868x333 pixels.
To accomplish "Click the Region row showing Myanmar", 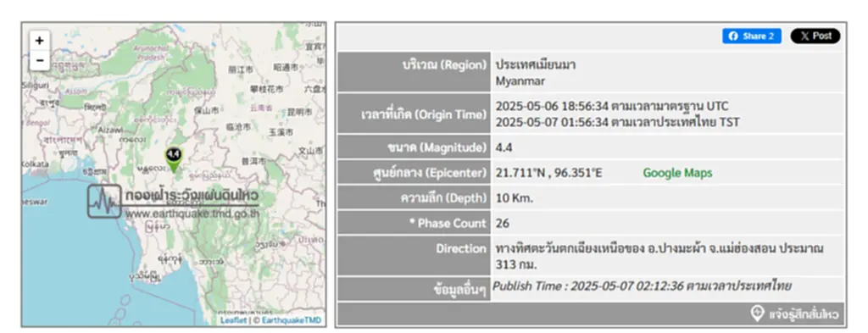I will click(x=591, y=73).
